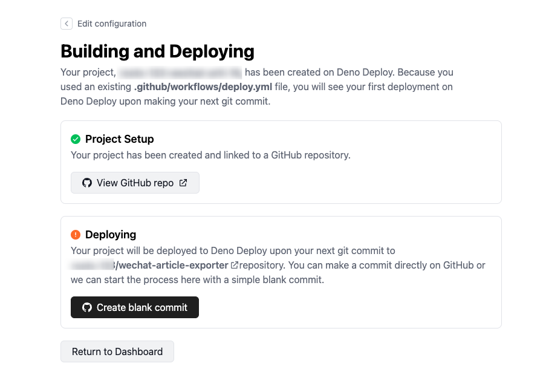
Task: Click the Deploying section heading
Action: click(x=111, y=235)
